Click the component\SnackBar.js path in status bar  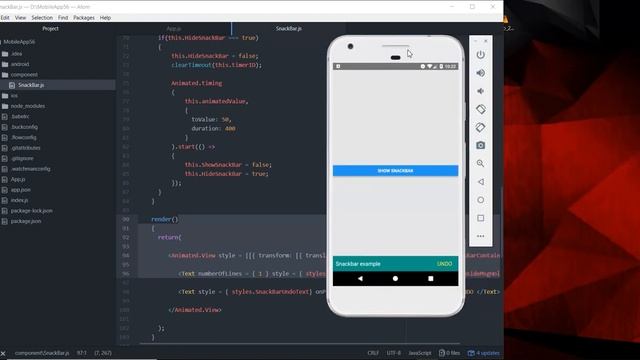pyautogui.click(x=42, y=353)
